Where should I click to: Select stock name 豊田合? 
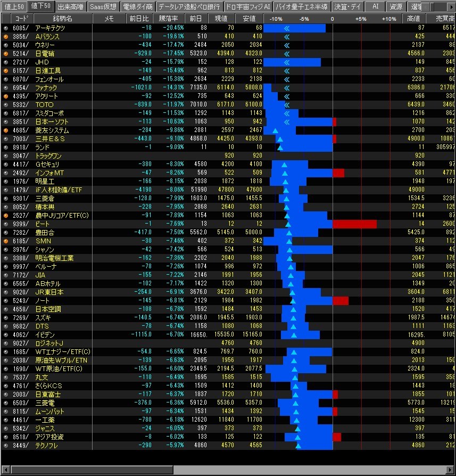[45, 233]
